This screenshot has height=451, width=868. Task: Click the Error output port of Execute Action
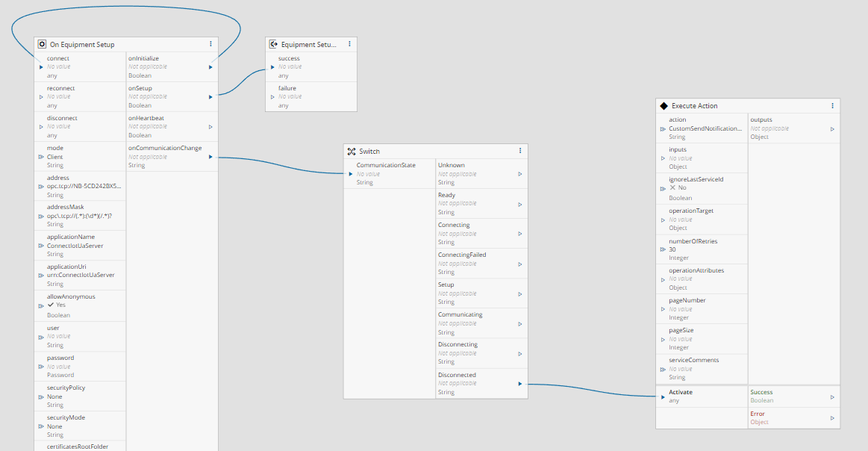pos(832,418)
